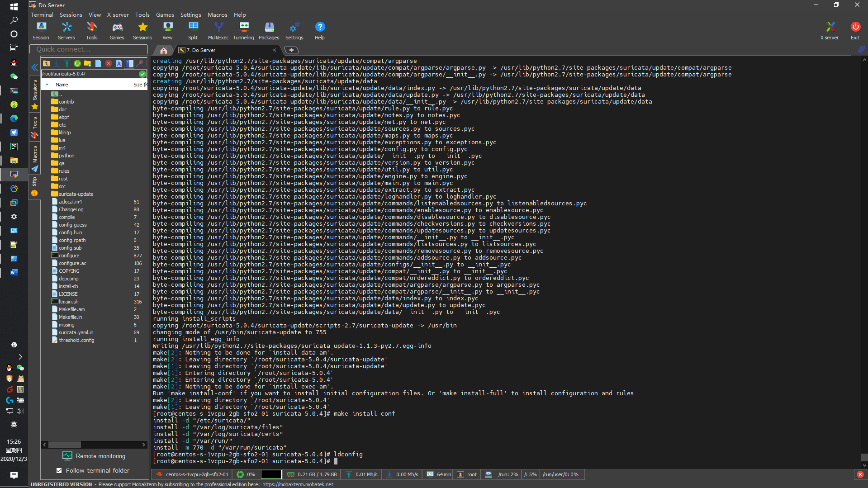Viewport: 868px width, 488px height.
Task: Collapse the sidebar with double-chevron arrow
Action: [x=35, y=67]
